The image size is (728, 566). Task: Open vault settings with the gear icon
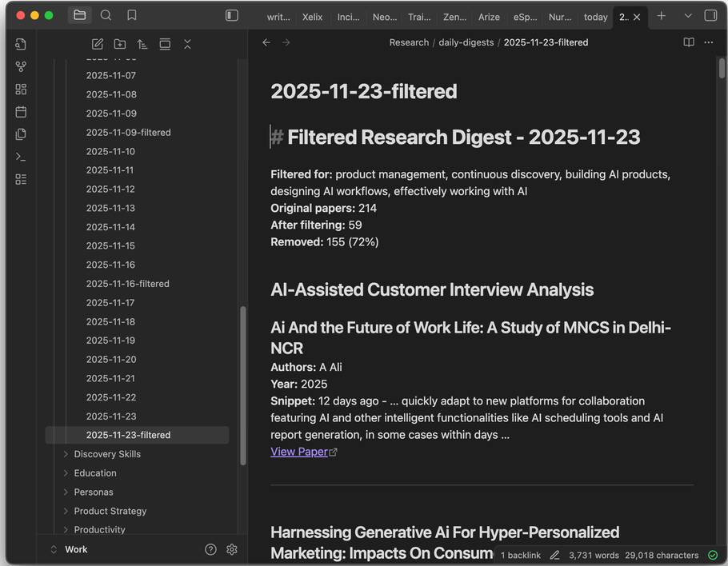(x=231, y=549)
